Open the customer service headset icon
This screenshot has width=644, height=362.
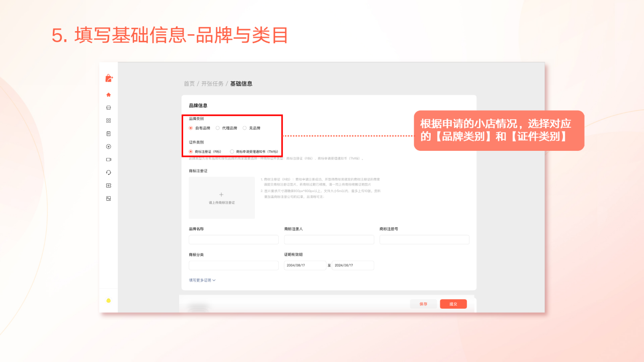(108, 172)
